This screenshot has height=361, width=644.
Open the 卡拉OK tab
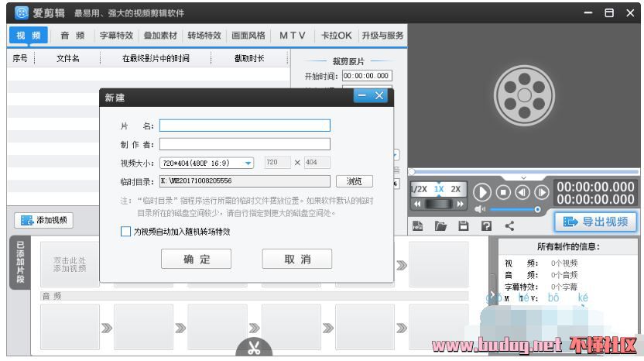tap(337, 36)
